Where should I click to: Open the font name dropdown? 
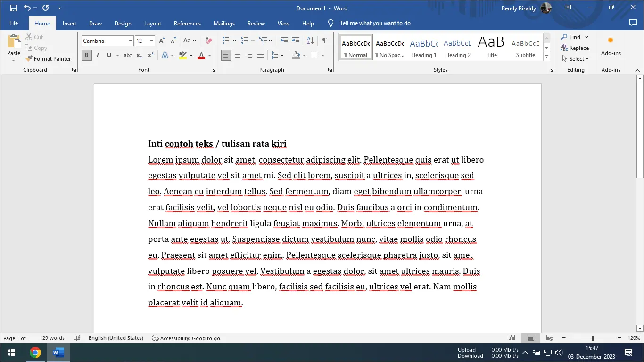tap(132, 41)
